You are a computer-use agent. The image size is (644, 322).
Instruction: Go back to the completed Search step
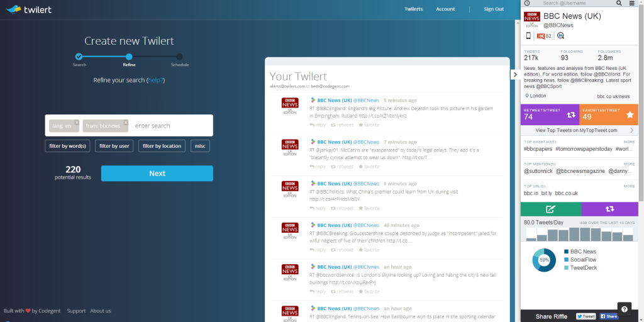point(79,57)
